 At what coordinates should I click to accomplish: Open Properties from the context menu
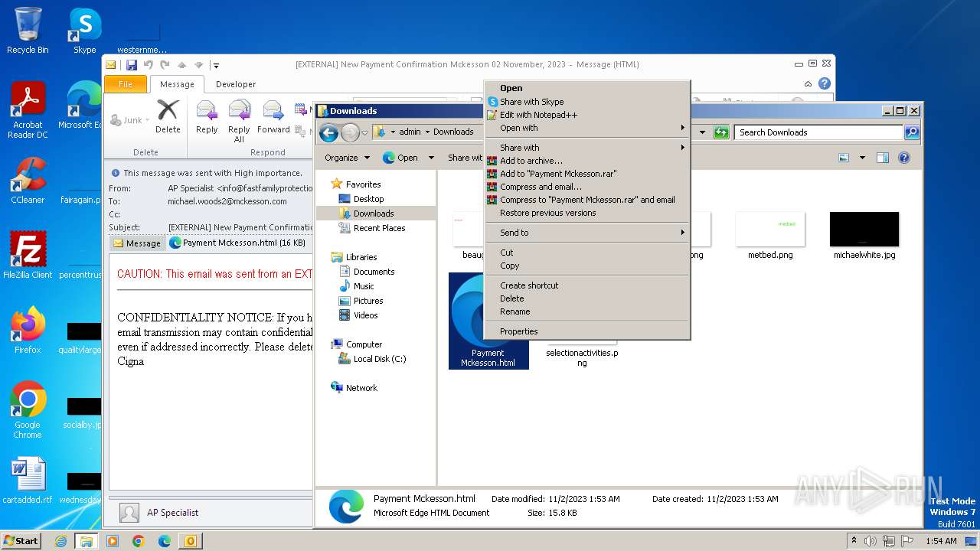click(x=587, y=331)
